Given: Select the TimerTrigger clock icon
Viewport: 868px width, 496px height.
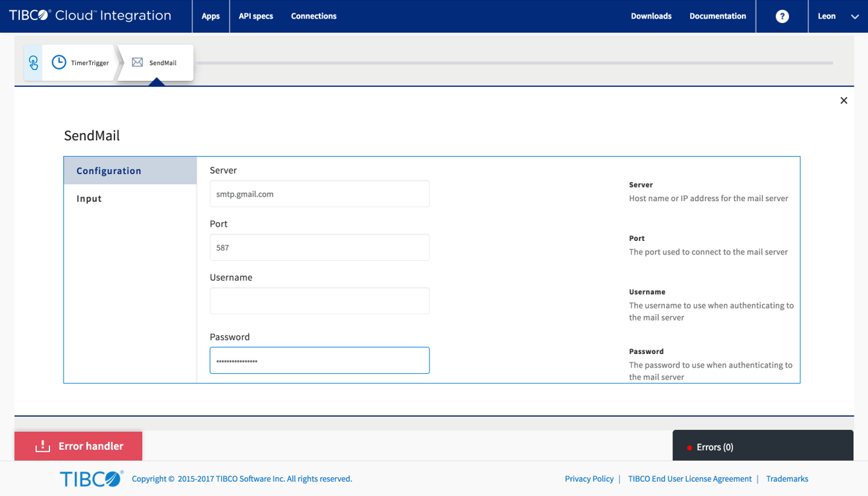Looking at the screenshot, I should 59,62.
